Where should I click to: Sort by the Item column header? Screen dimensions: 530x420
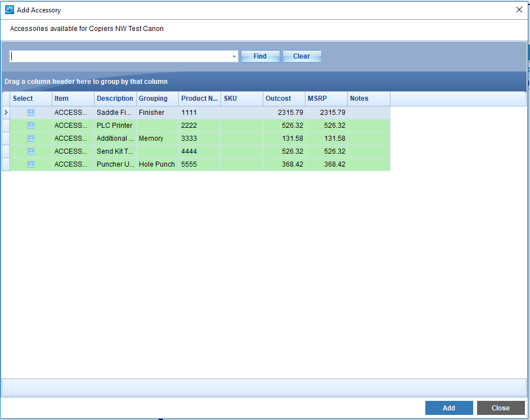(73, 99)
